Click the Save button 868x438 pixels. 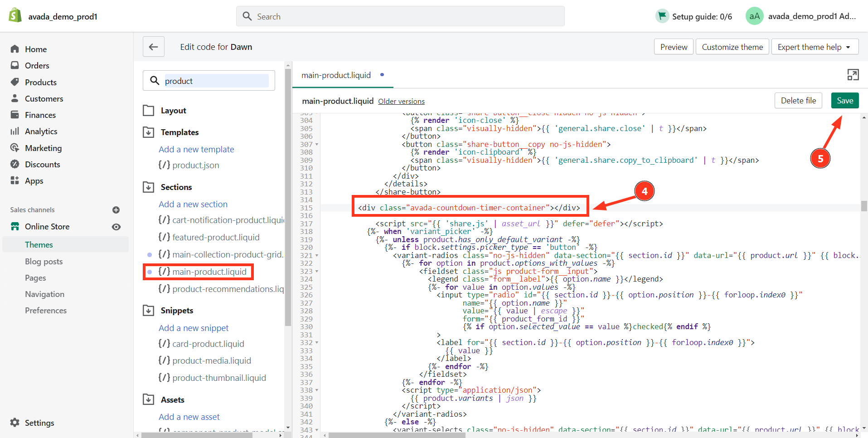[845, 101]
